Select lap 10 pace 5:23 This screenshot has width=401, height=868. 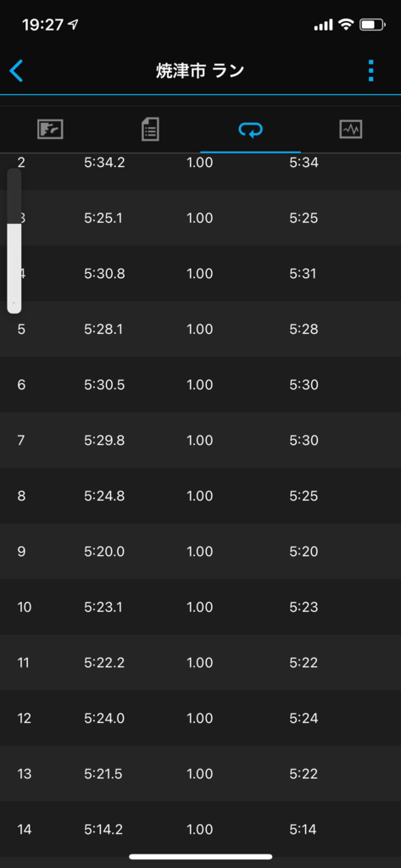click(x=304, y=607)
